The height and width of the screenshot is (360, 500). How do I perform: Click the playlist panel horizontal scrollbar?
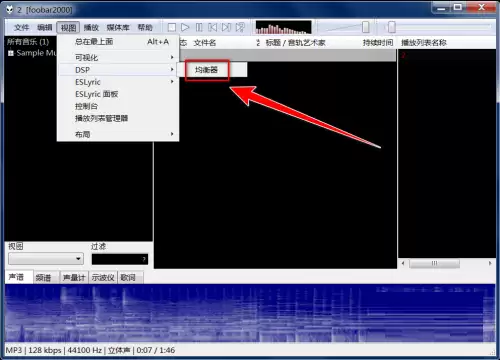[447, 263]
